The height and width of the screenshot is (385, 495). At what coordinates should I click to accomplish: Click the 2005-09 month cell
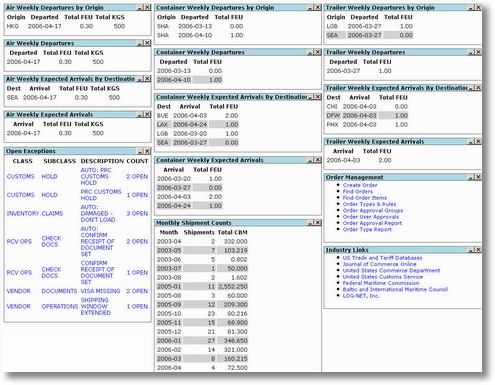(169, 304)
